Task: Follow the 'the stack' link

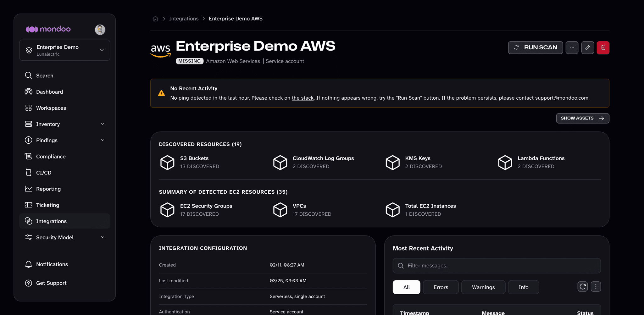Action: pyautogui.click(x=303, y=98)
